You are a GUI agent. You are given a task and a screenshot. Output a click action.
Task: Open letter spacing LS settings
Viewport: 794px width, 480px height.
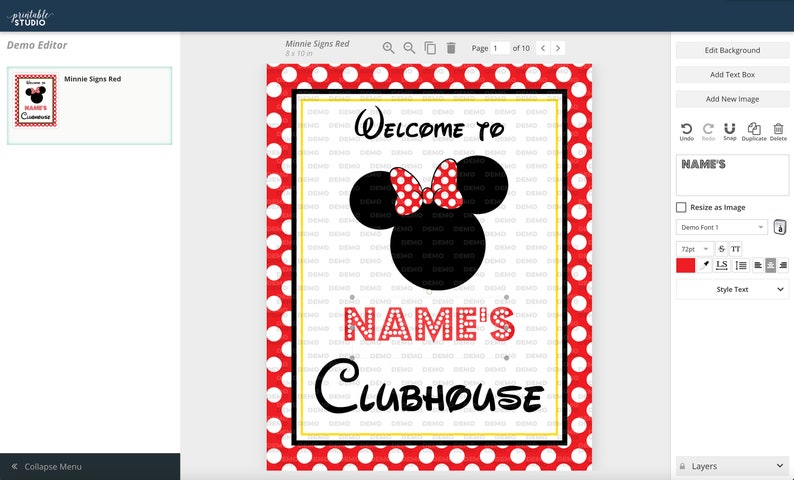pos(722,265)
